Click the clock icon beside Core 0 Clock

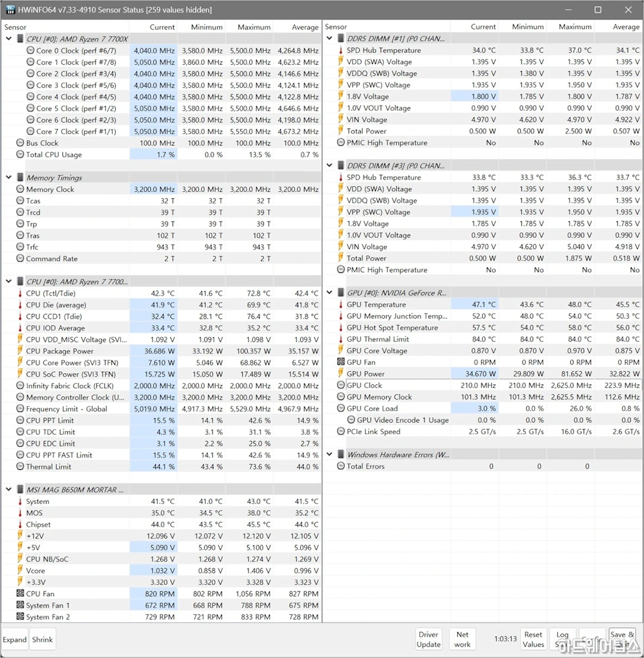click(x=30, y=50)
